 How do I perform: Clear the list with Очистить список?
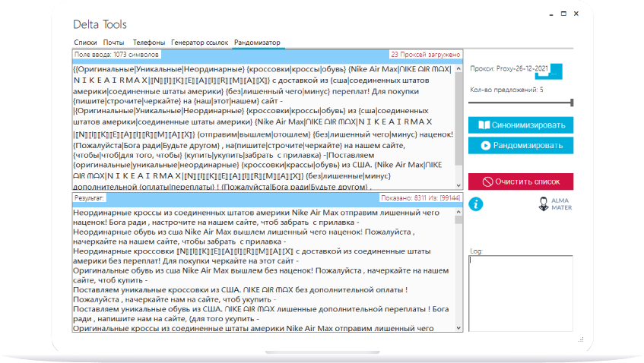coord(521,181)
